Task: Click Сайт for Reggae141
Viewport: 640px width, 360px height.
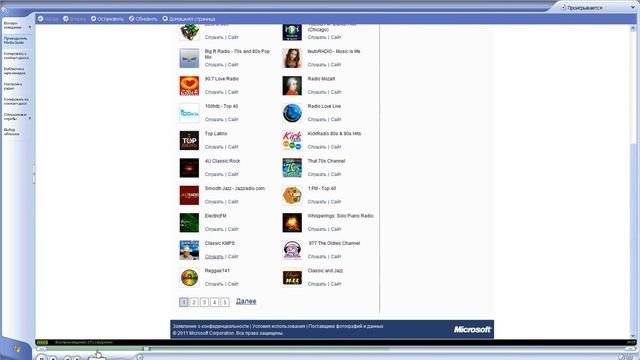Action: click(x=233, y=284)
